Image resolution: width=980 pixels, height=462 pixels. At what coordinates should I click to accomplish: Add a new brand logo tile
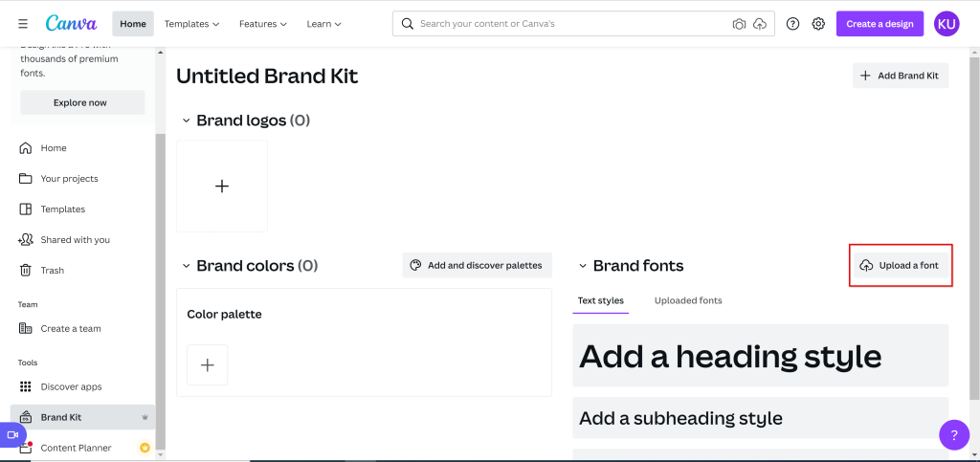[222, 186]
